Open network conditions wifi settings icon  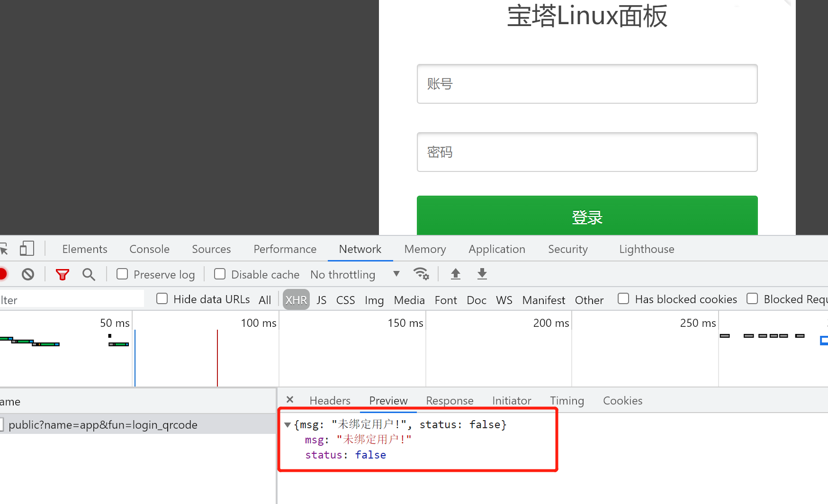click(x=421, y=274)
